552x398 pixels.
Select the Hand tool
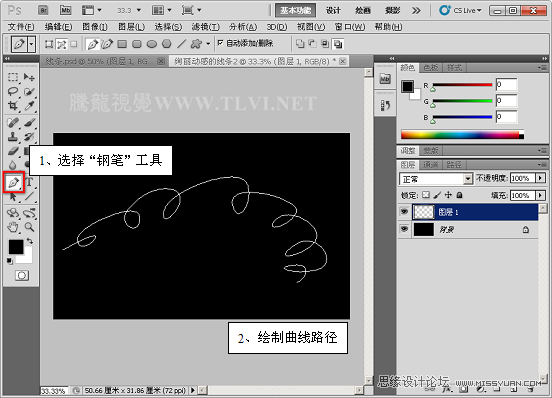tap(13, 227)
